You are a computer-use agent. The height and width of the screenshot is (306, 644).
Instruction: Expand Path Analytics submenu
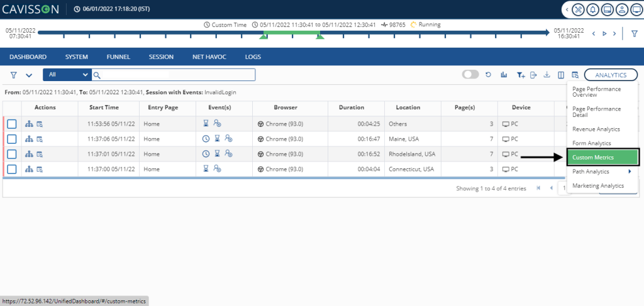[x=602, y=172]
